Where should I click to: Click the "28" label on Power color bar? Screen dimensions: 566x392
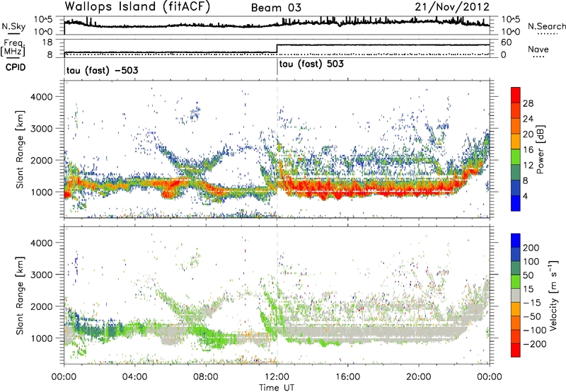528,103
